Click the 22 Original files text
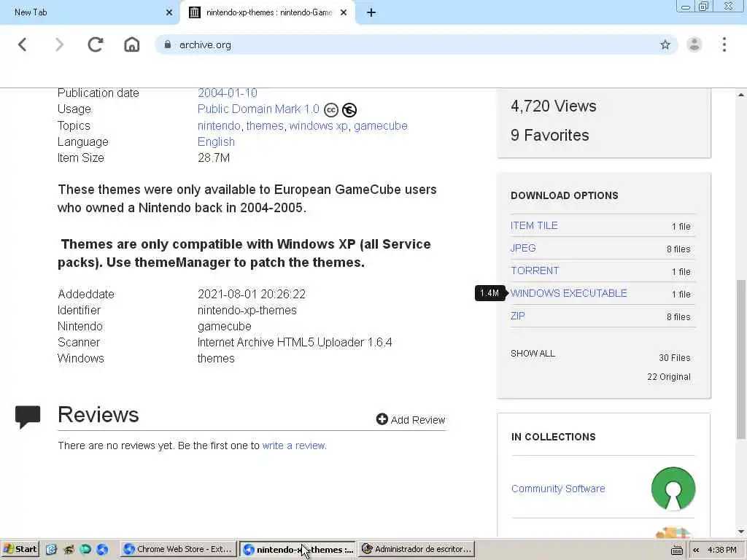747x560 pixels. (668, 377)
